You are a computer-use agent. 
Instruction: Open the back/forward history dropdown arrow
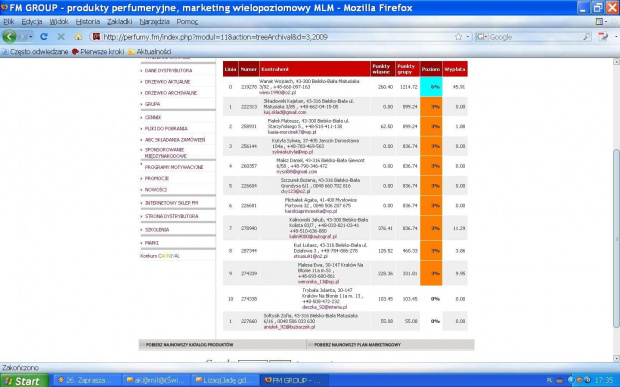[31, 37]
